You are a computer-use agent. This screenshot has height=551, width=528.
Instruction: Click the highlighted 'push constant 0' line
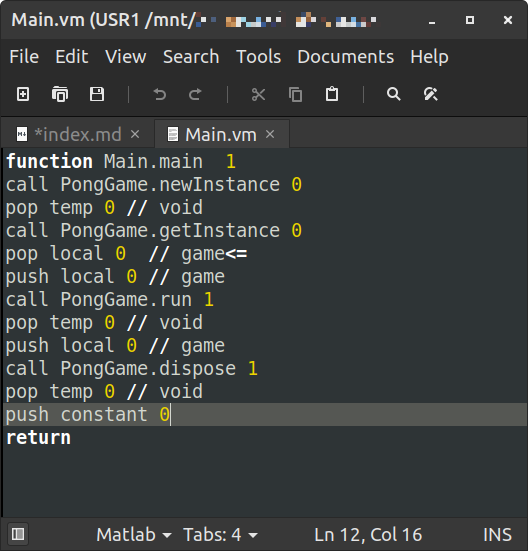coord(265,414)
